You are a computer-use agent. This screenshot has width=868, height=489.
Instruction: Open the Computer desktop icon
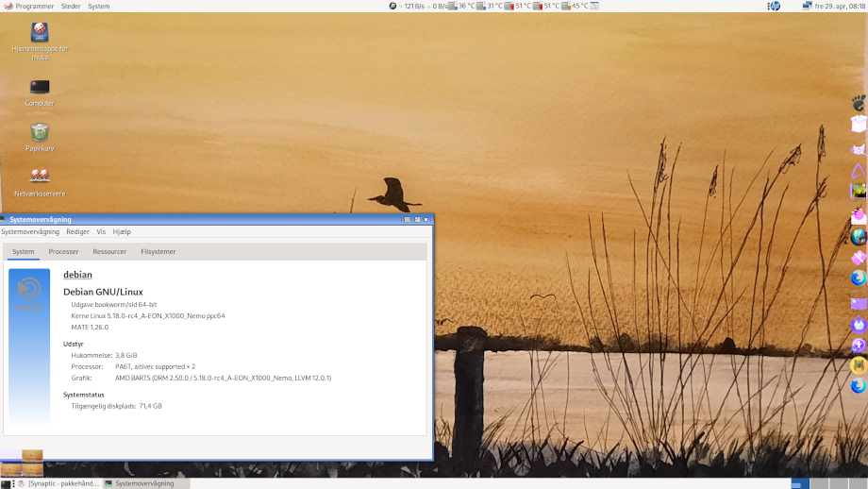coord(40,88)
